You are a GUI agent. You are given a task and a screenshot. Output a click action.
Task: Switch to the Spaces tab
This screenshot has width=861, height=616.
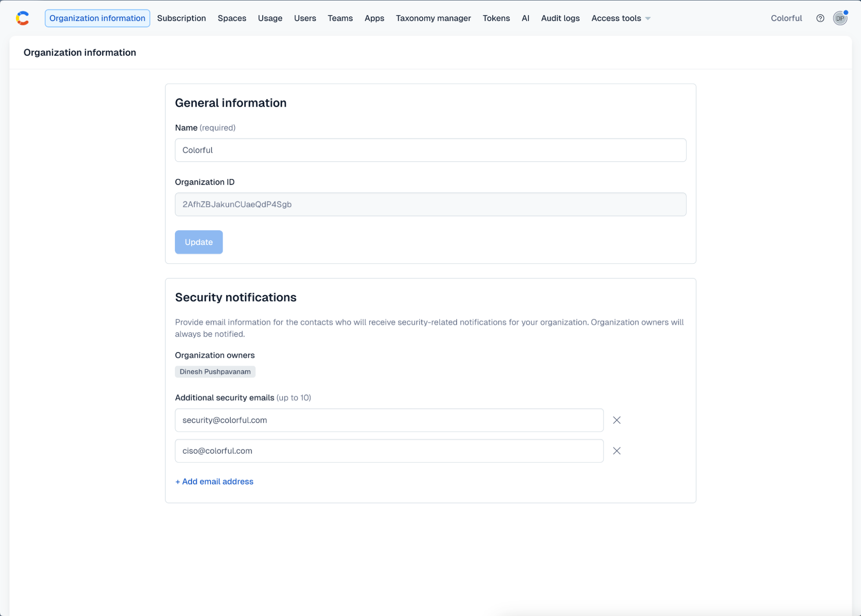232,18
